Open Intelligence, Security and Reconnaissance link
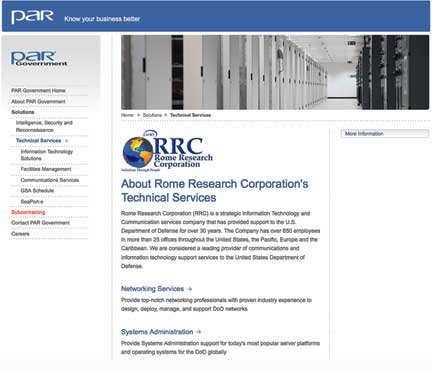Image resolution: width=432 pixels, height=370 pixels. [44, 126]
